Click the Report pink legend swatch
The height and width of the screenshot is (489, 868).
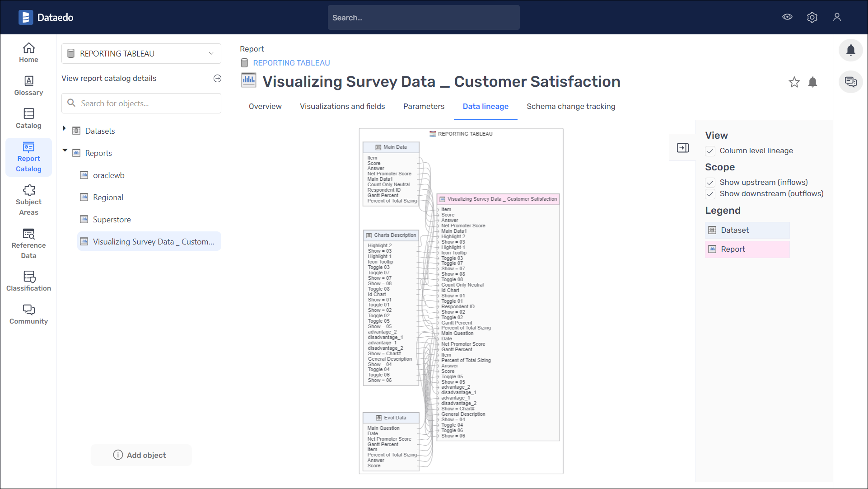pyautogui.click(x=747, y=249)
